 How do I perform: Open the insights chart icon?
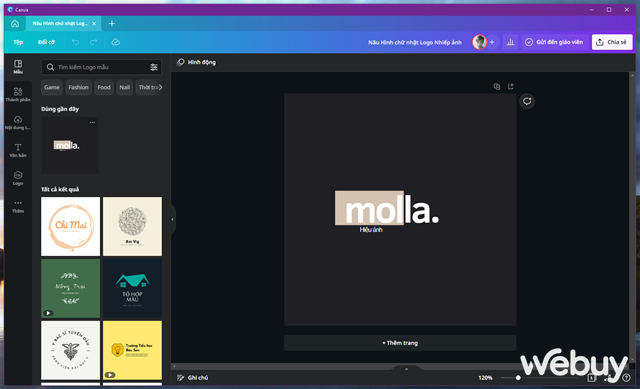[x=510, y=42]
